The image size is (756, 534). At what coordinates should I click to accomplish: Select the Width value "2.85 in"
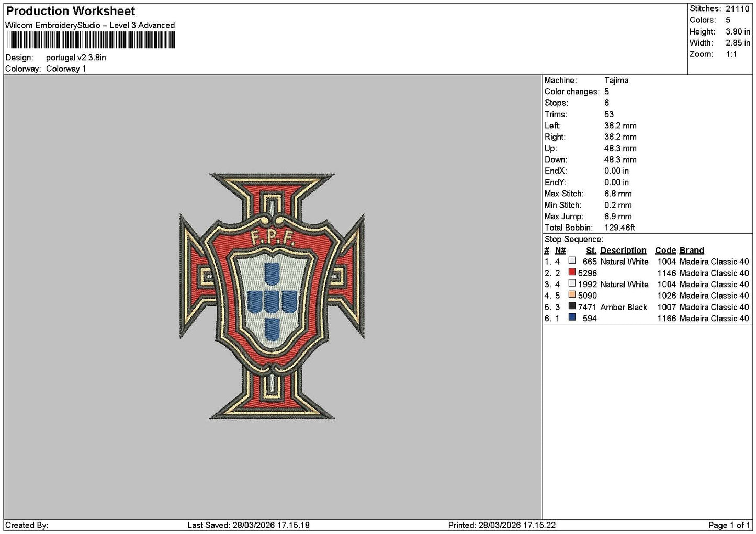[x=738, y=43]
